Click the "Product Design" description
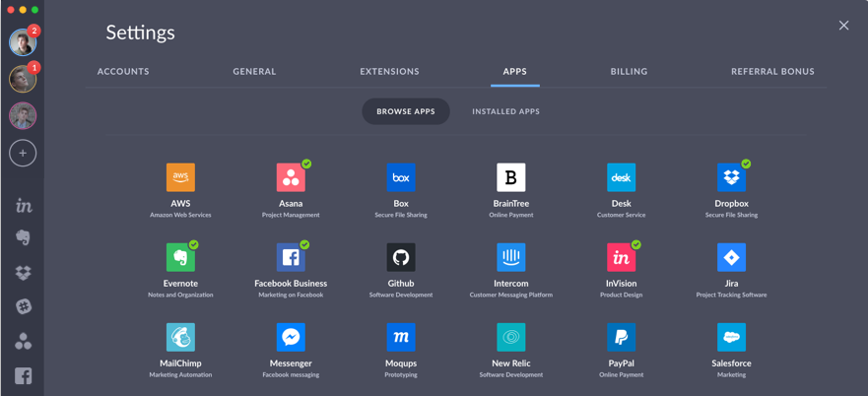Viewport: 868px width, 396px height. [621, 296]
